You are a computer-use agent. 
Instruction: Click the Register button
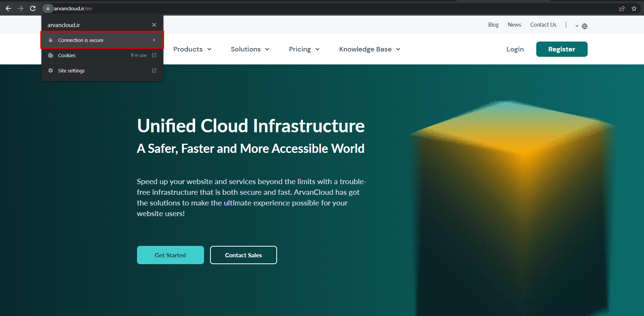(561, 49)
